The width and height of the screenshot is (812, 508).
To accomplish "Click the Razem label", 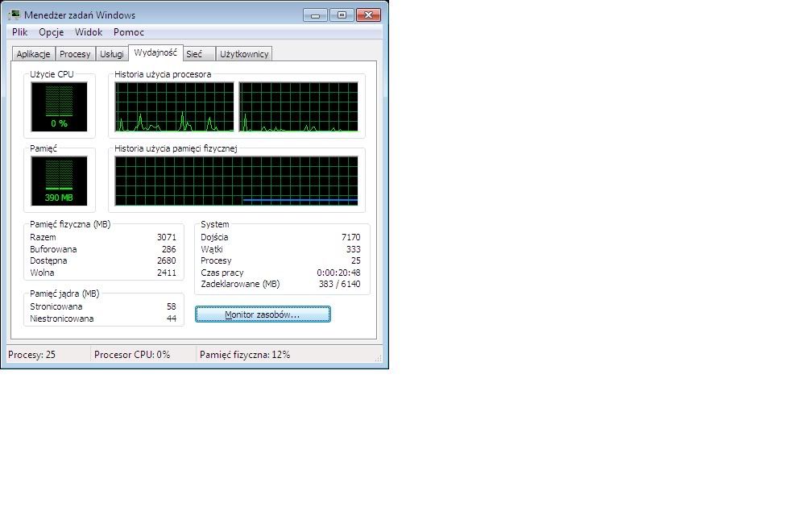I will click(43, 237).
